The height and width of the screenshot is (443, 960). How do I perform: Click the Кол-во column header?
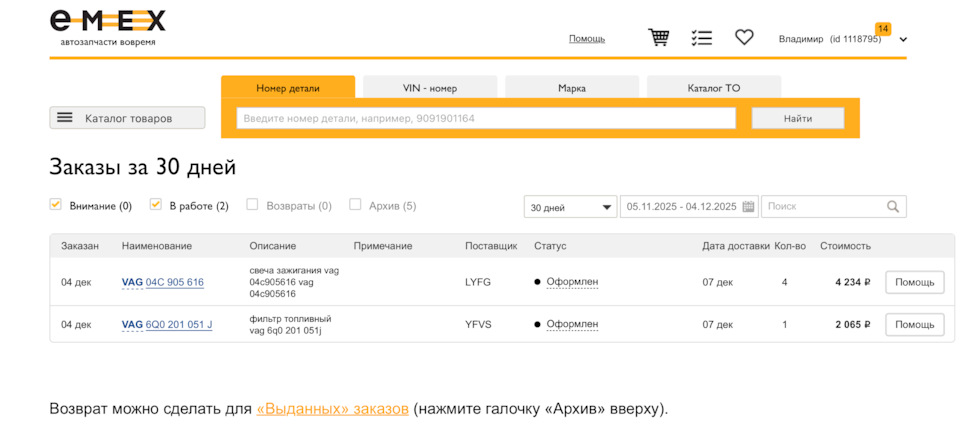click(790, 246)
